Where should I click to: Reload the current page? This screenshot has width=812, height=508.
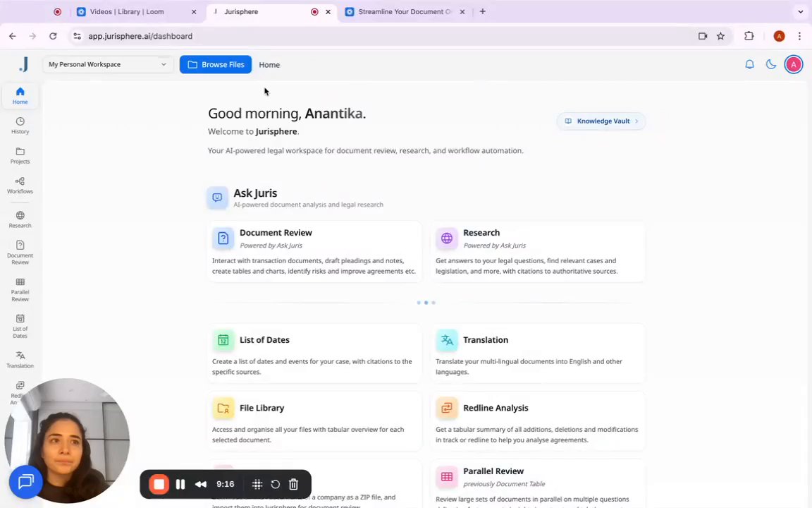tap(53, 36)
